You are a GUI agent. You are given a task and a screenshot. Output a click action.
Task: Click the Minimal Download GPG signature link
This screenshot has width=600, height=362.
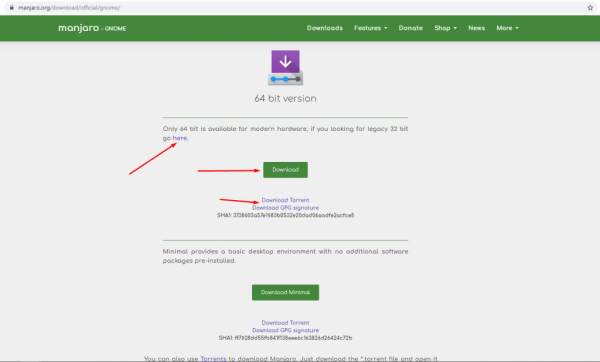click(x=285, y=330)
